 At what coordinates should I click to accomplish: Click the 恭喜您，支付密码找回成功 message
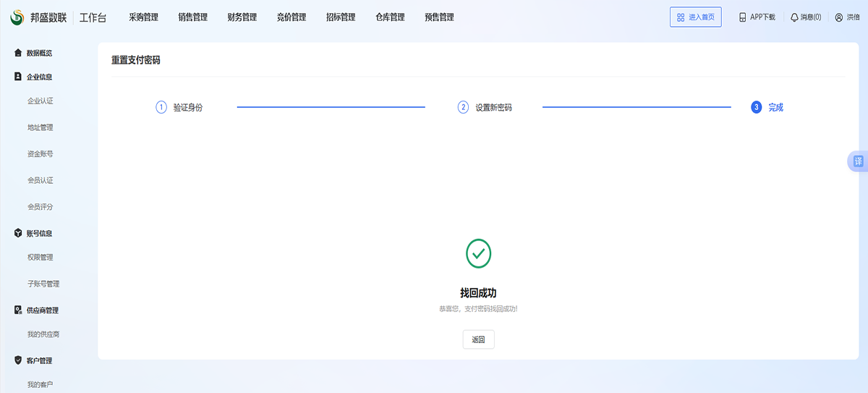478,309
